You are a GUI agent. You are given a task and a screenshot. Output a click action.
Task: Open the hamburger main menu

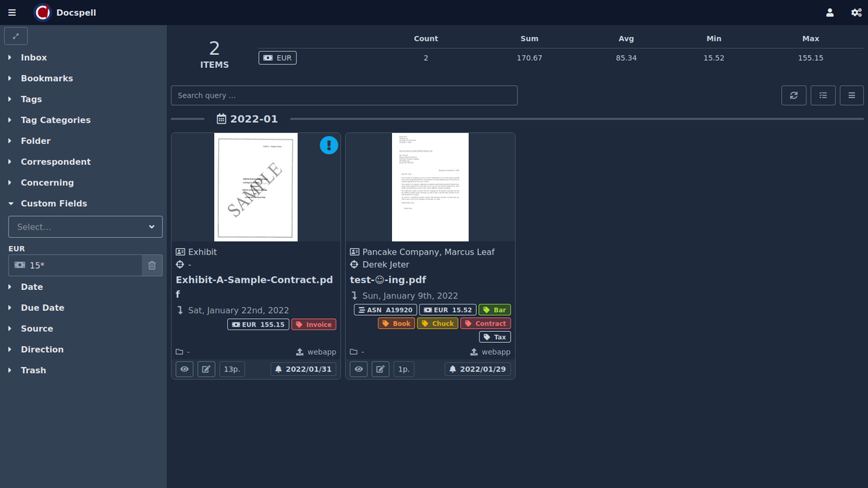(12, 12)
